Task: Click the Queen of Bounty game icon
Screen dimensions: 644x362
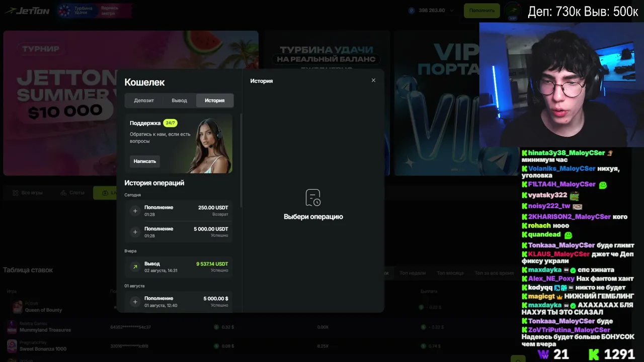Action: 18,307
